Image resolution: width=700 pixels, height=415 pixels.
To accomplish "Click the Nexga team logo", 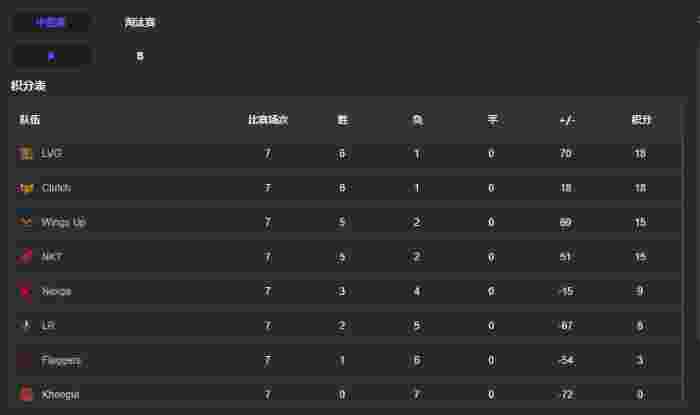I will click(x=26, y=291).
